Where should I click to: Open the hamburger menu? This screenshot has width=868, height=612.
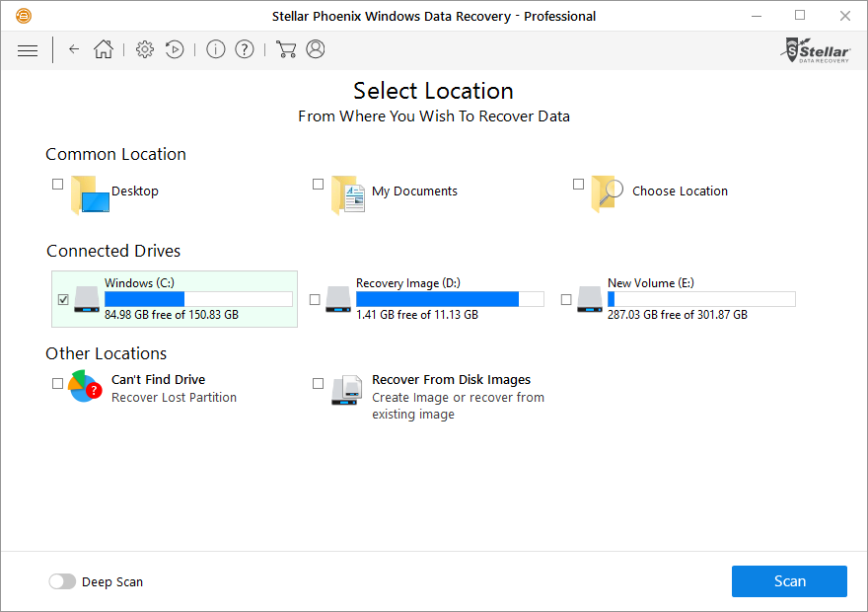(x=28, y=50)
